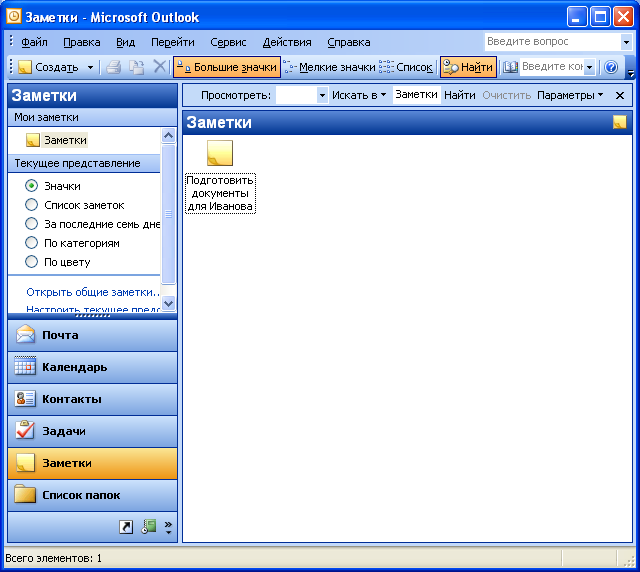Open Notes navigation button
Image resolution: width=640 pixels, height=572 pixels.
pos(92,463)
